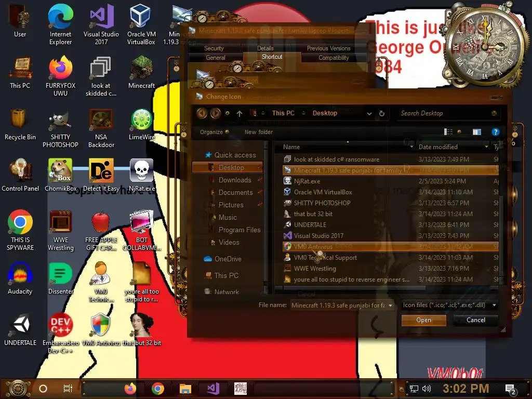Screen dimensions: 532x399
Task: Click the Control Panel desktop icon
Action: 20,175
